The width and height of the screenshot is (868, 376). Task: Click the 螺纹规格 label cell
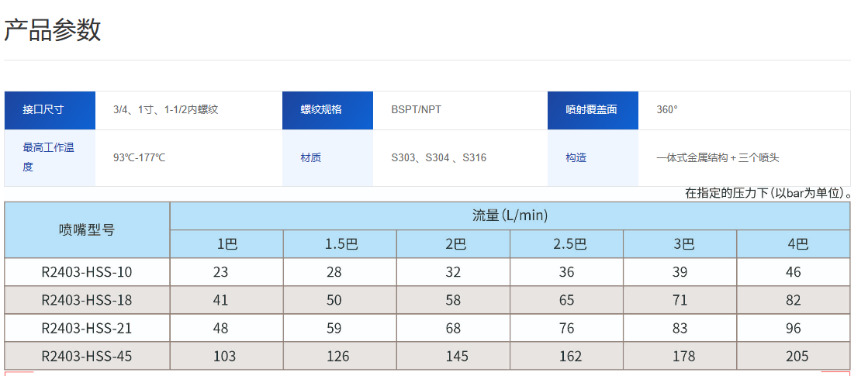coord(327,109)
